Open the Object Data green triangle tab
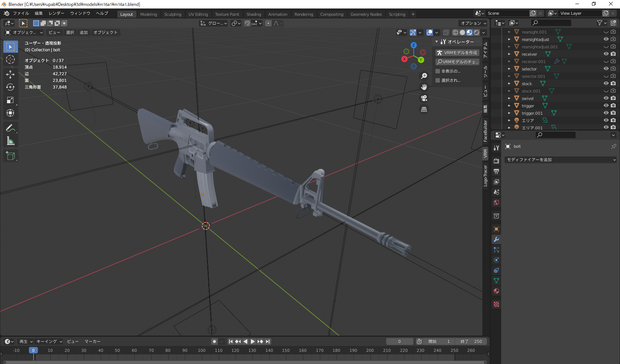 [x=496, y=281]
